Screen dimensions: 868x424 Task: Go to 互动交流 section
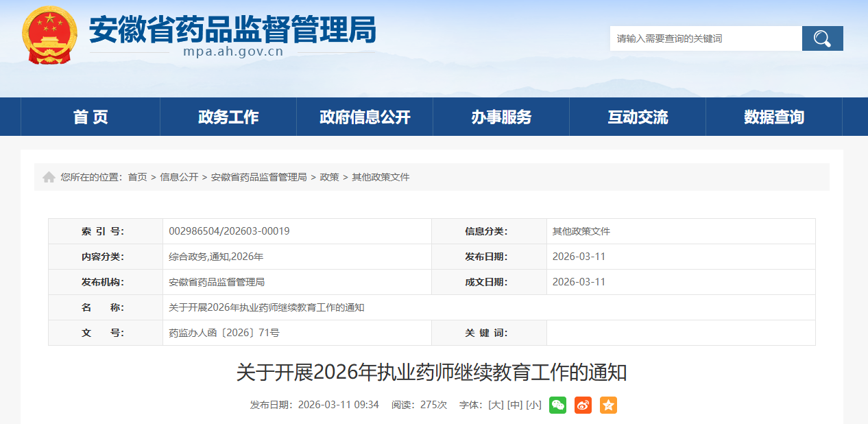(x=638, y=117)
